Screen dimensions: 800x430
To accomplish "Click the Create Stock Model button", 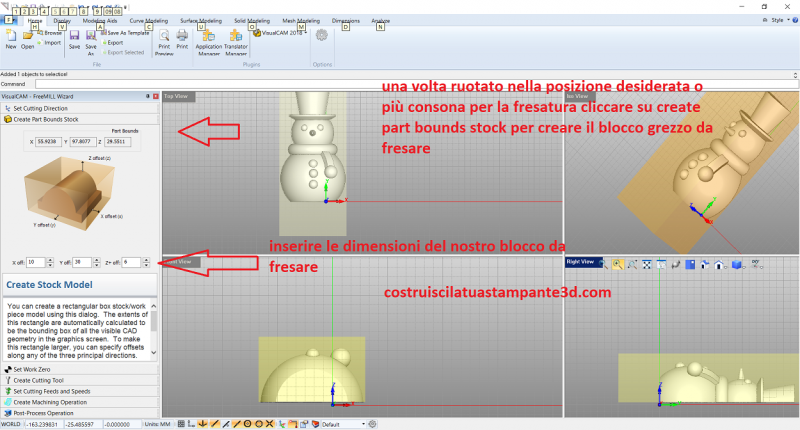I will click(80, 285).
